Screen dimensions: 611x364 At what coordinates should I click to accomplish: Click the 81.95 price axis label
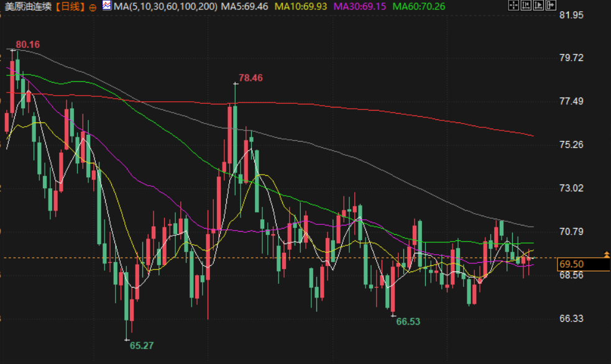pyautogui.click(x=571, y=15)
